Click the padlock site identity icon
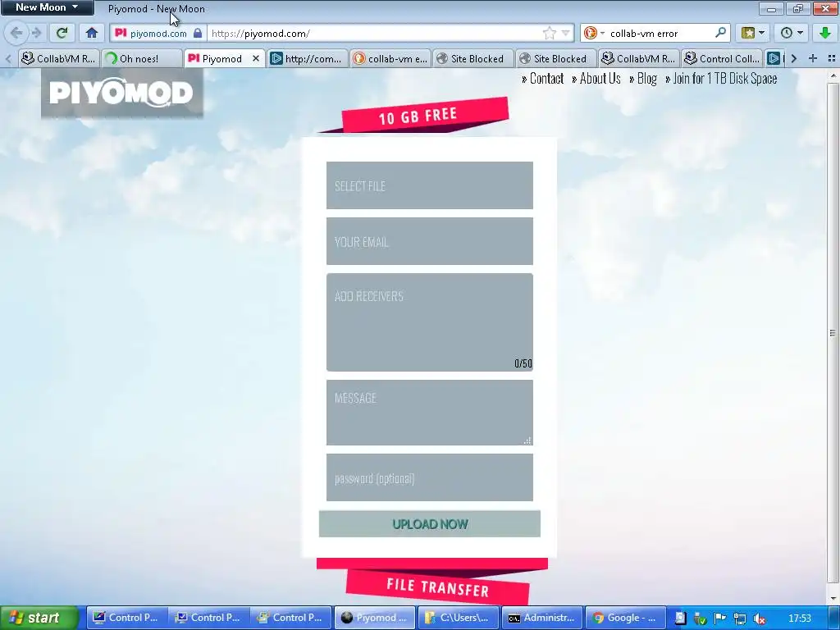The width and height of the screenshot is (840, 630). click(198, 33)
